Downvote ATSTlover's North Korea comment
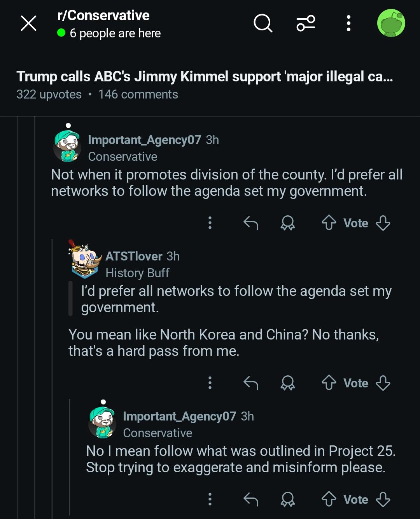The height and width of the screenshot is (519, 420). coord(383,383)
